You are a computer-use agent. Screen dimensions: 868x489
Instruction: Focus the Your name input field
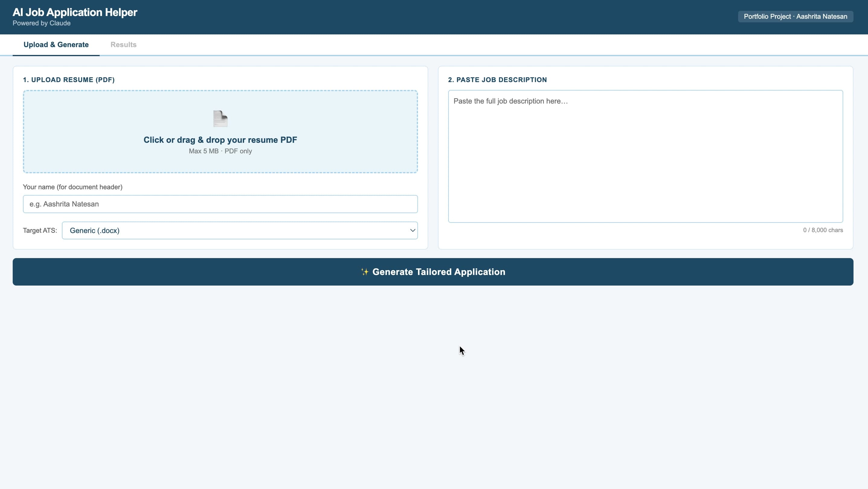220,204
